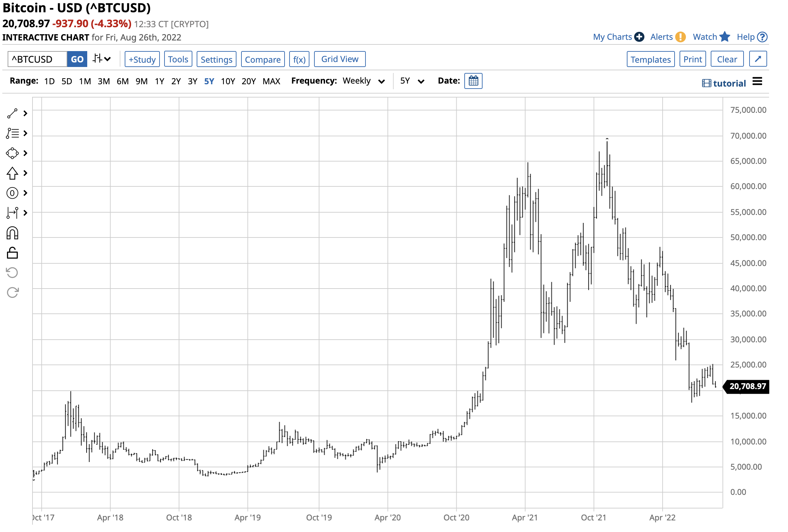Select the MAX range
The width and height of the screenshot is (788, 532).
[272, 81]
